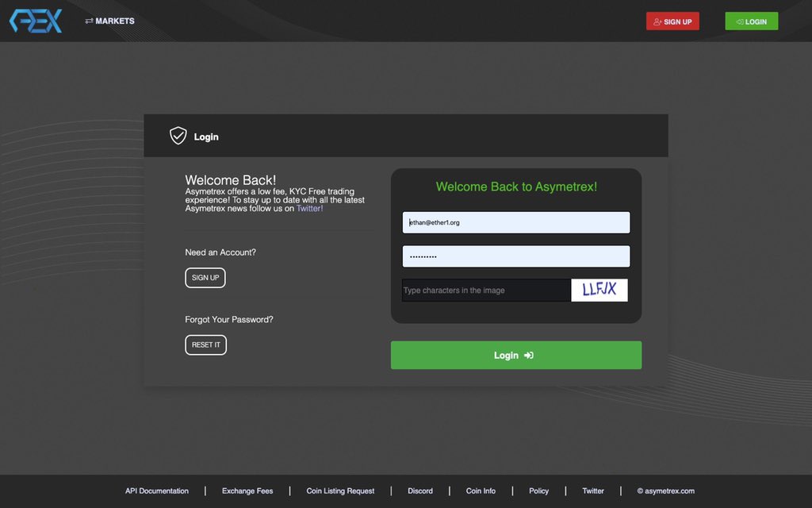Screen dimensions: 812x508
Task: Open Twitter footer link
Action: [593, 491]
